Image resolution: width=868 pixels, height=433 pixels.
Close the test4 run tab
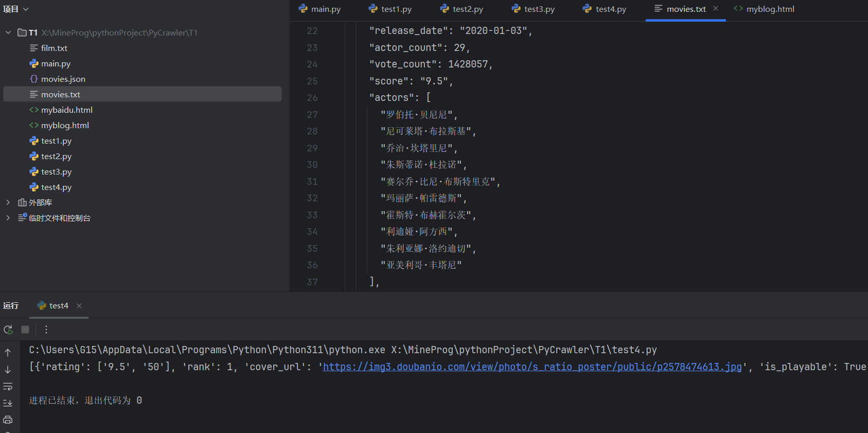click(79, 306)
